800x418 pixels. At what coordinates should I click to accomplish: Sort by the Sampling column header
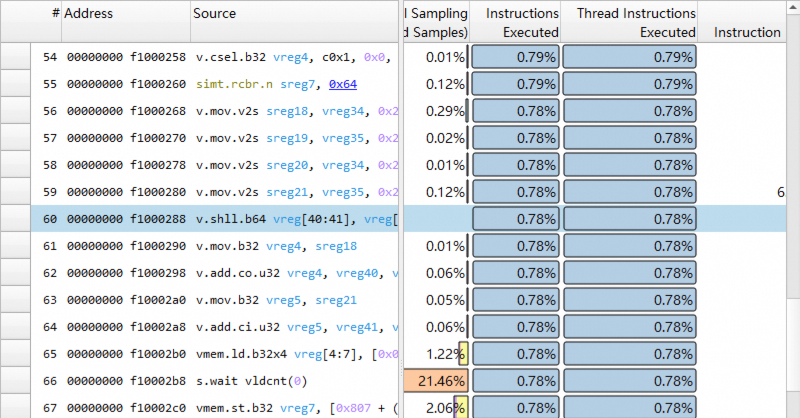coord(436,21)
